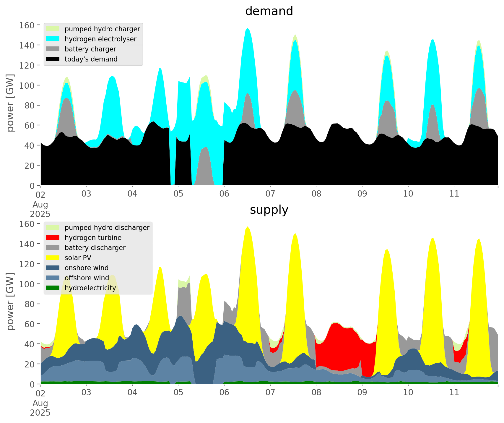The height and width of the screenshot is (423, 504).
Task: Click the cyan hydrogen electrolyser legend swatch
Action: pos(53,39)
